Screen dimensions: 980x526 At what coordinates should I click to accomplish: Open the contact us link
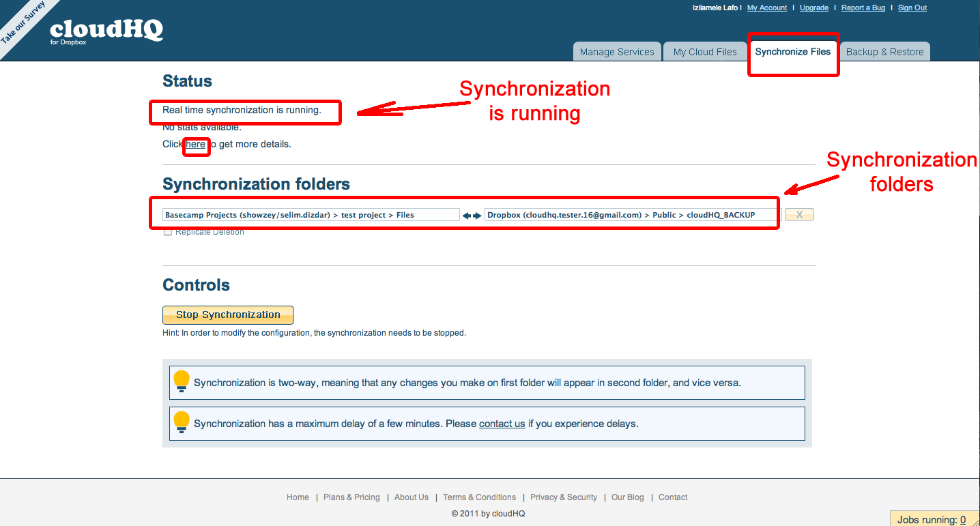click(x=502, y=424)
